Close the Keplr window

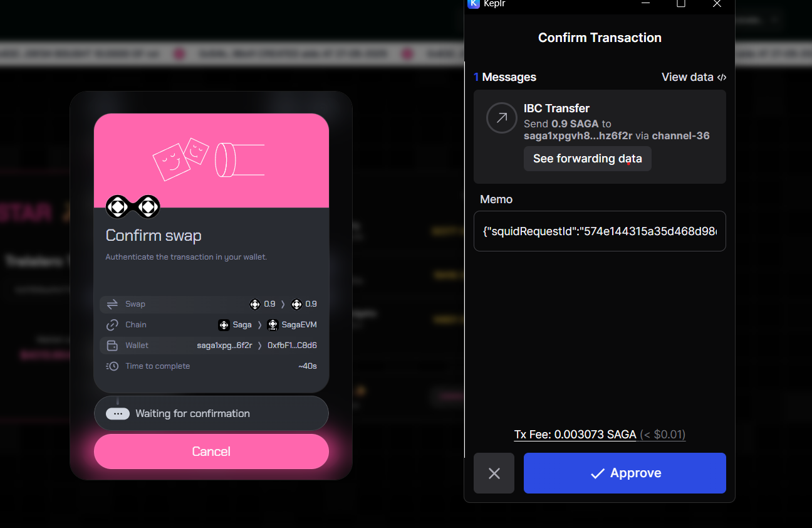(717, 3)
